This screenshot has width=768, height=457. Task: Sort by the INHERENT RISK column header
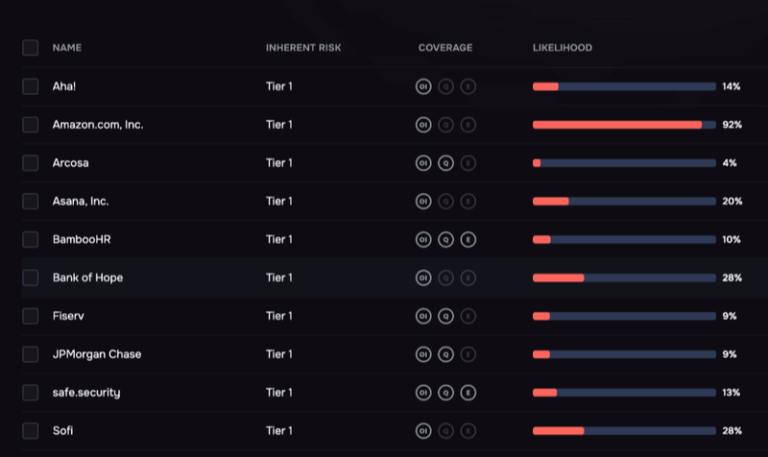303,48
